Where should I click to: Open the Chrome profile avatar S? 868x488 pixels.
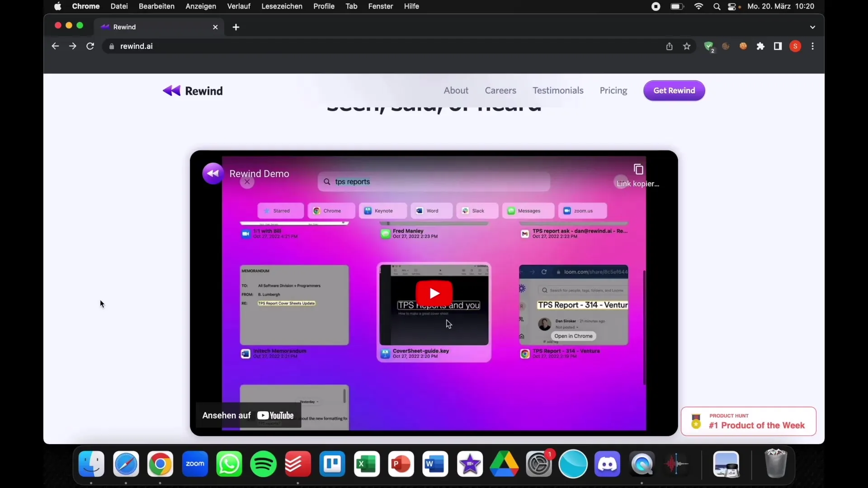click(795, 46)
